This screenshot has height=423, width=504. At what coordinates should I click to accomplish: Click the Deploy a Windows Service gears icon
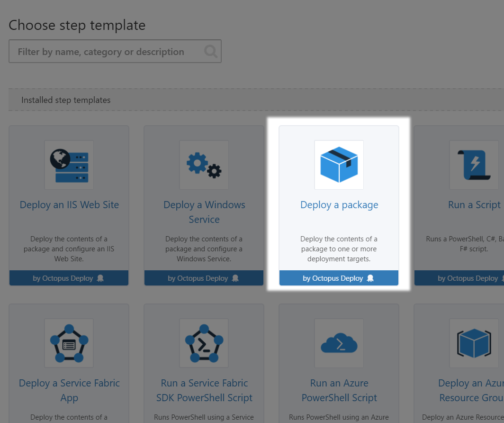204,165
